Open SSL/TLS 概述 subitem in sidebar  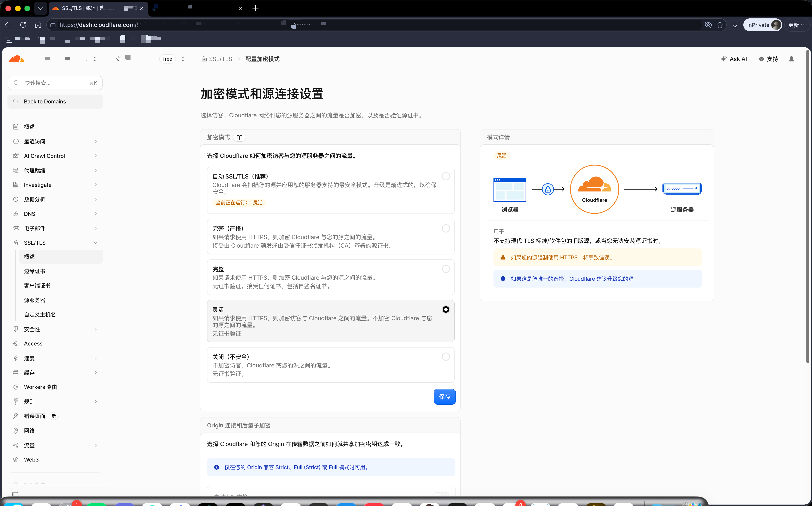(x=61, y=257)
